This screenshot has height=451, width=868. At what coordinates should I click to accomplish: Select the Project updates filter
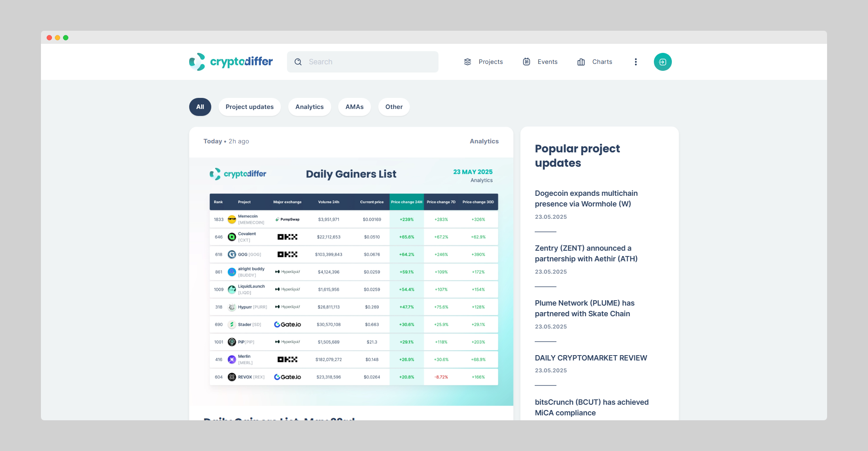coord(249,107)
